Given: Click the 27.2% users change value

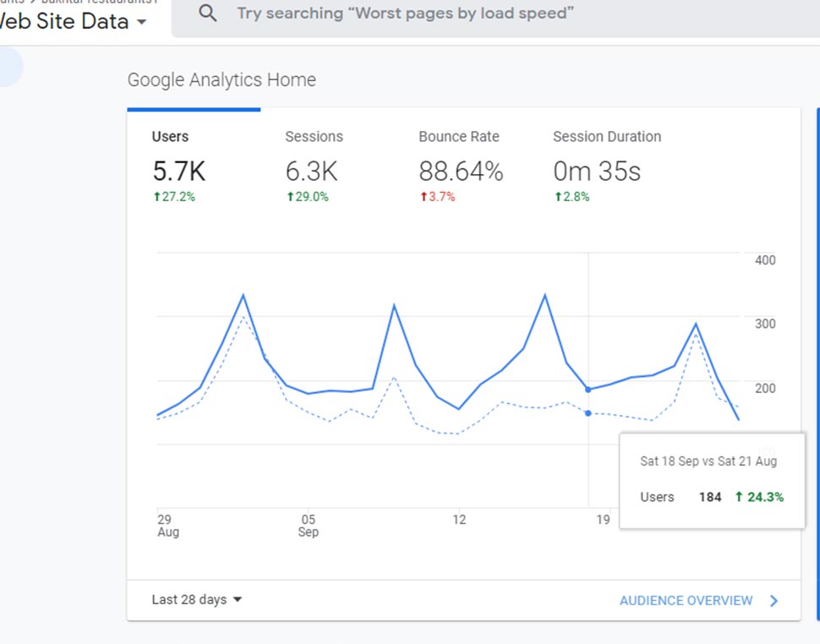Looking at the screenshot, I should pyautogui.click(x=174, y=197).
